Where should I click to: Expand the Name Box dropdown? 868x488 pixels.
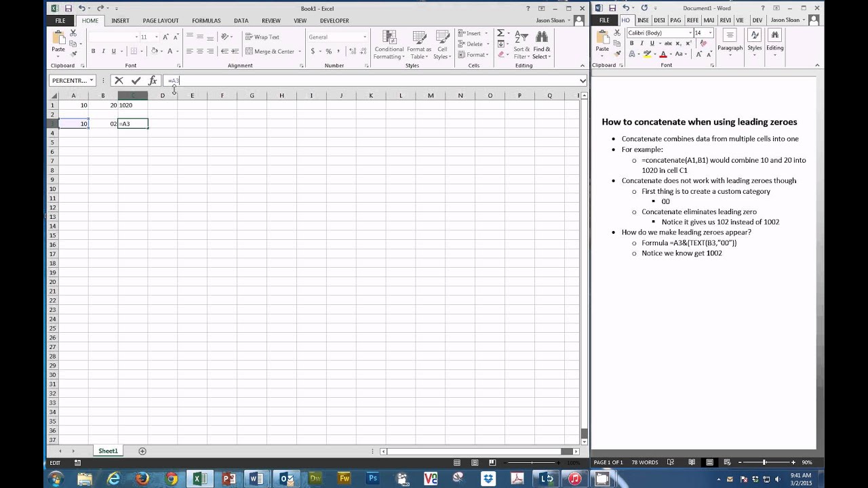point(92,81)
